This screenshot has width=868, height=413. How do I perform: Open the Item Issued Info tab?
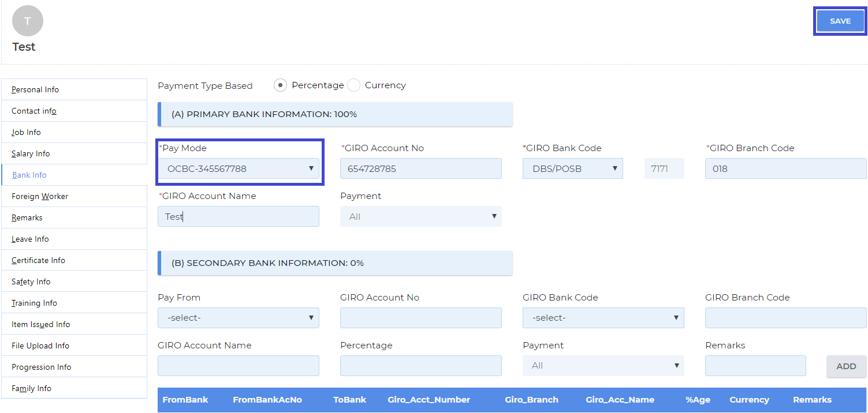tap(74, 324)
